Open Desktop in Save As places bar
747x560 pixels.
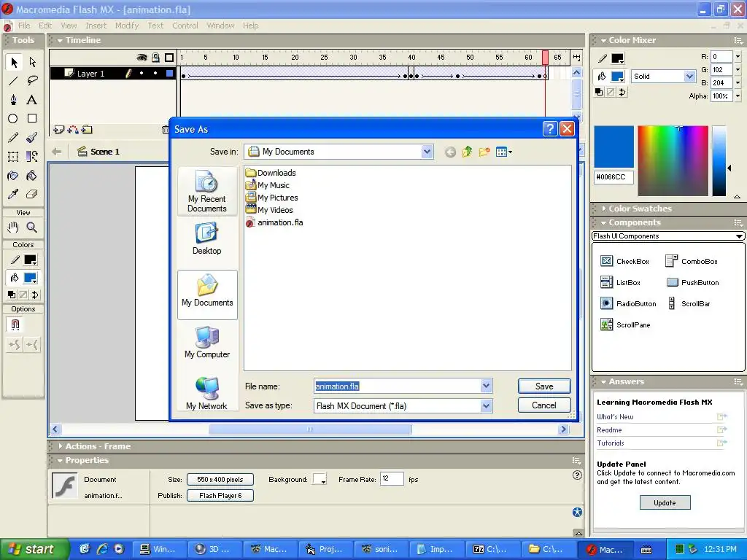click(207, 238)
